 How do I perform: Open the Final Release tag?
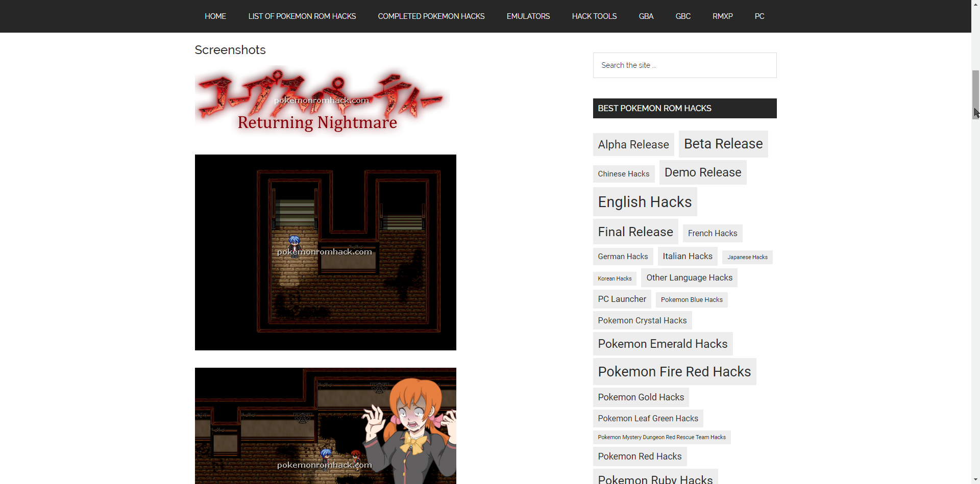pos(635,232)
